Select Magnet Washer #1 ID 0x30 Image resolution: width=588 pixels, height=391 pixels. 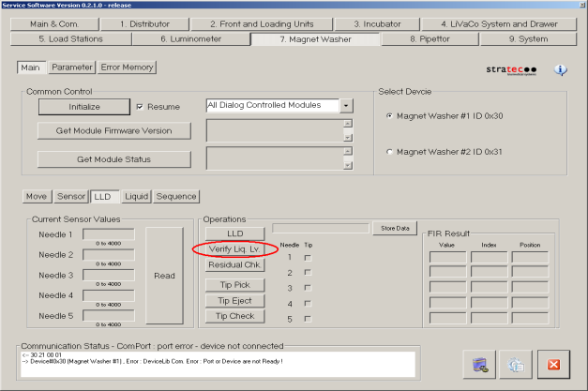390,115
